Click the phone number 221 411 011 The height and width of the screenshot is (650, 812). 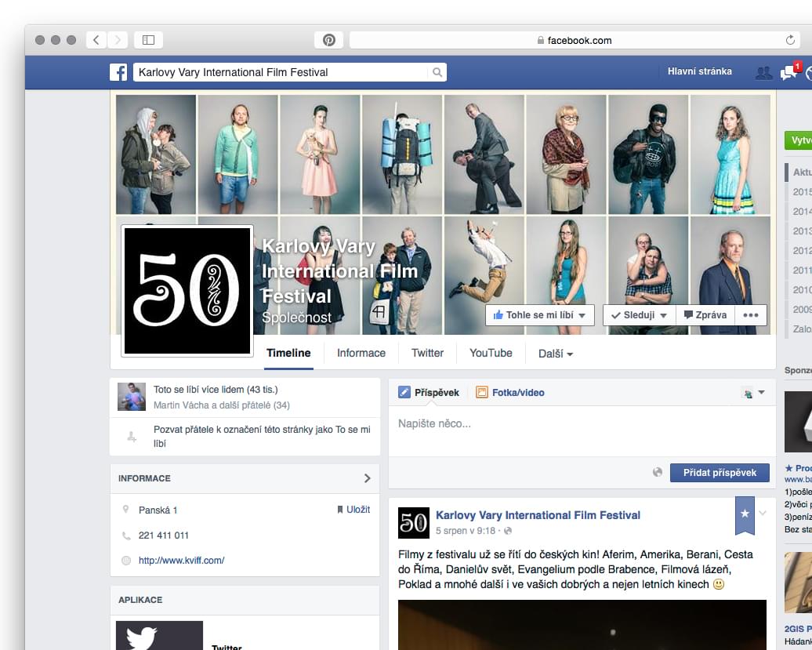pos(164,535)
